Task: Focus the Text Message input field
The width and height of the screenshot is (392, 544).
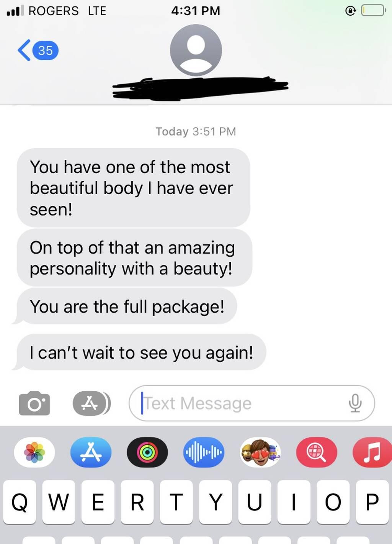Action: 252,403
